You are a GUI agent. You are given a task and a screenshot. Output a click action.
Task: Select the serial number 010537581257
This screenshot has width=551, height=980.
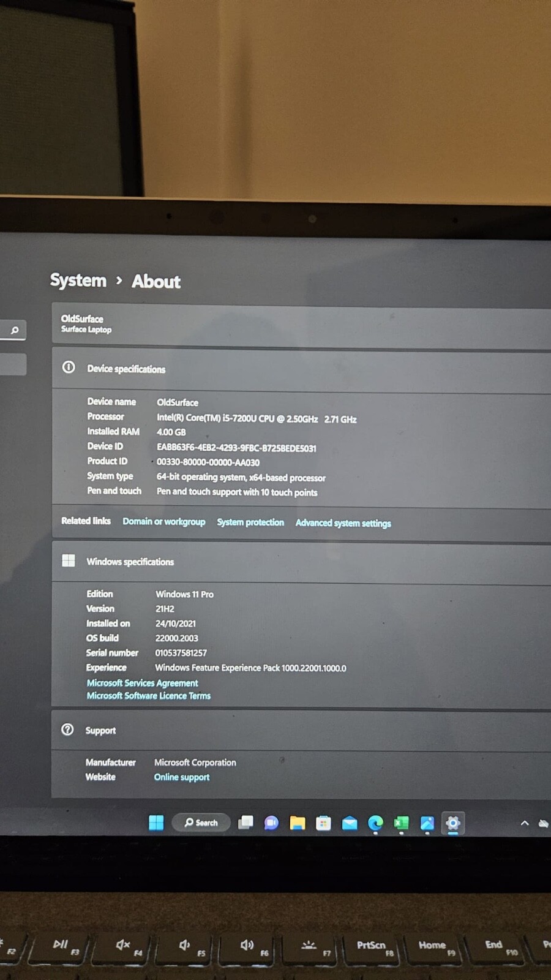click(181, 653)
